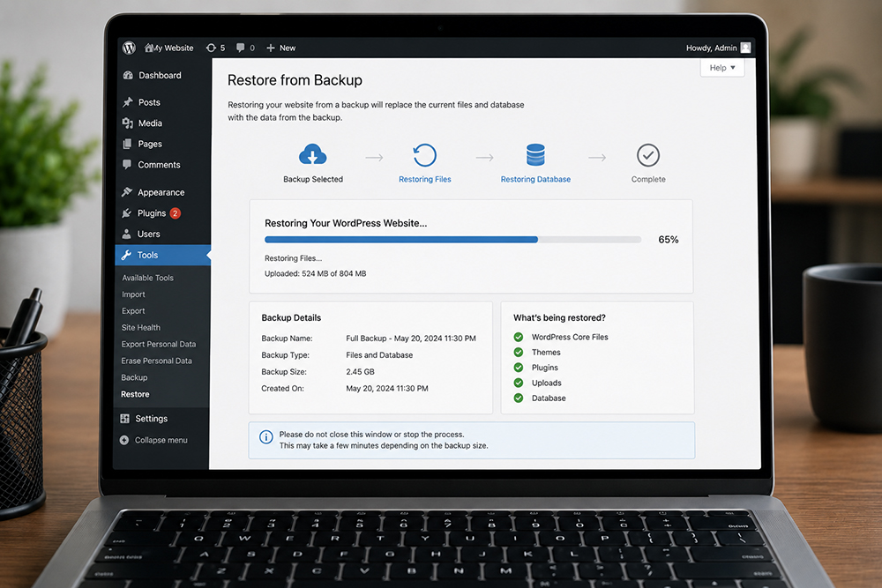Click the Full Backup name value

(x=411, y=339)
